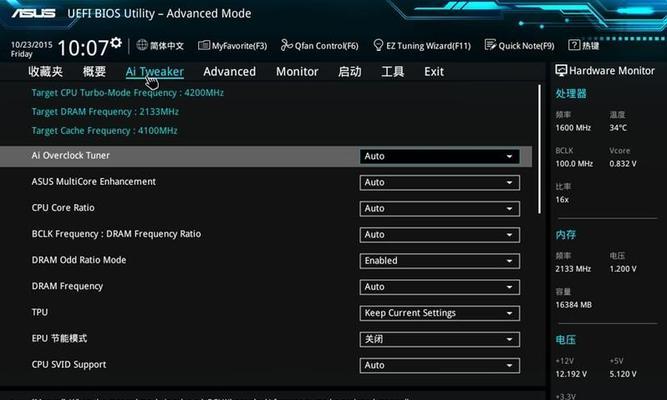The image size is (667, 400).
Task: Switch to the 工具 tab
Action: [x=393, y=71]
